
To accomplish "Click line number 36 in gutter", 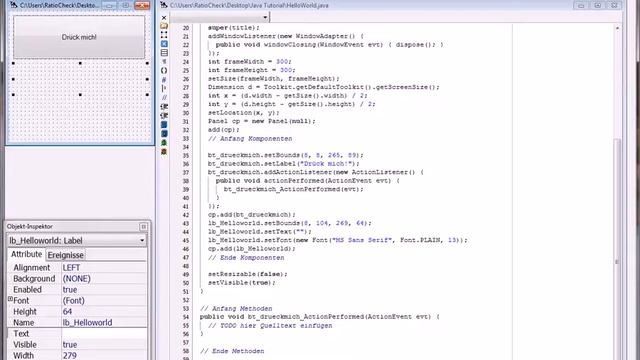I will (186, 164).
